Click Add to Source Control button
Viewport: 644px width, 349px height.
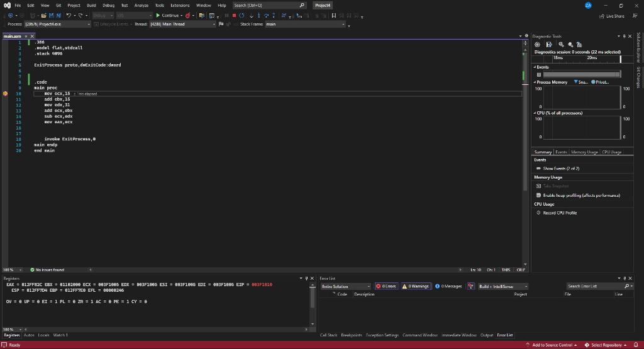[x=552, y=345]
